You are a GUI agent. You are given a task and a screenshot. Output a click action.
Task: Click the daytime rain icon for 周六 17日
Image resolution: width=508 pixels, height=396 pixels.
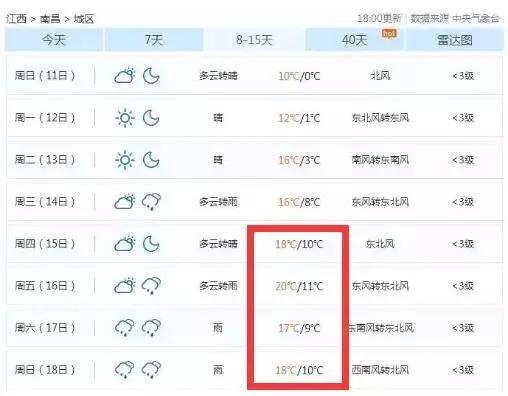pyautogui.click(x=125, y=328)
